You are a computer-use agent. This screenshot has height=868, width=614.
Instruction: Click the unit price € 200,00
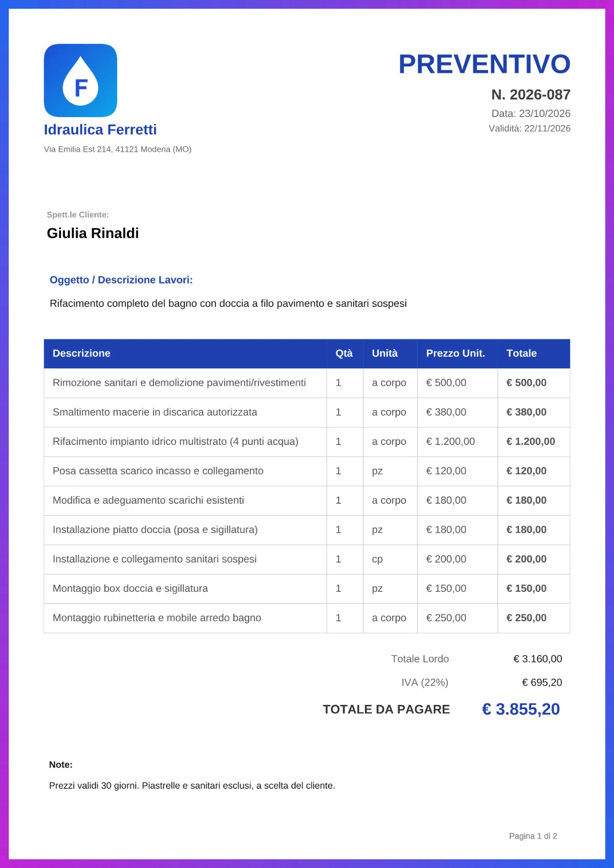446,559
